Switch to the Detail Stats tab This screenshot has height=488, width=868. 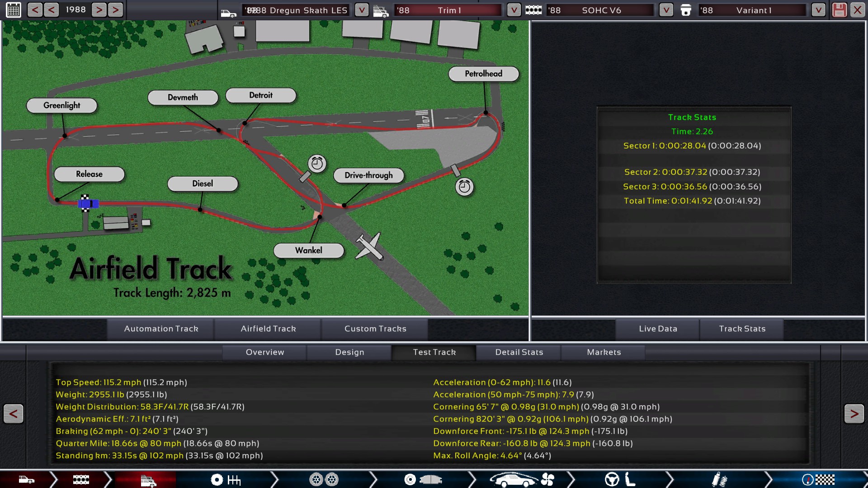pyautogui.click(x=519, y=352)
